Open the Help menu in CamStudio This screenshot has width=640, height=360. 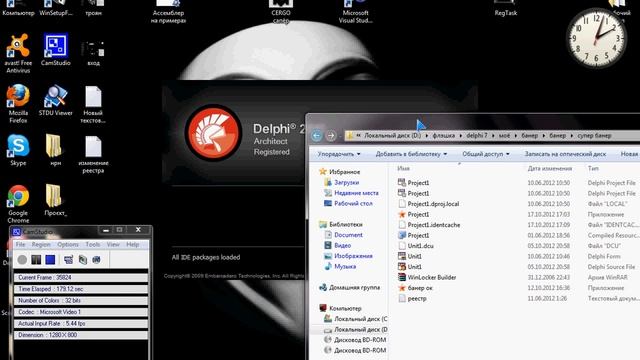pyautogui.click(x=133, y=244)
